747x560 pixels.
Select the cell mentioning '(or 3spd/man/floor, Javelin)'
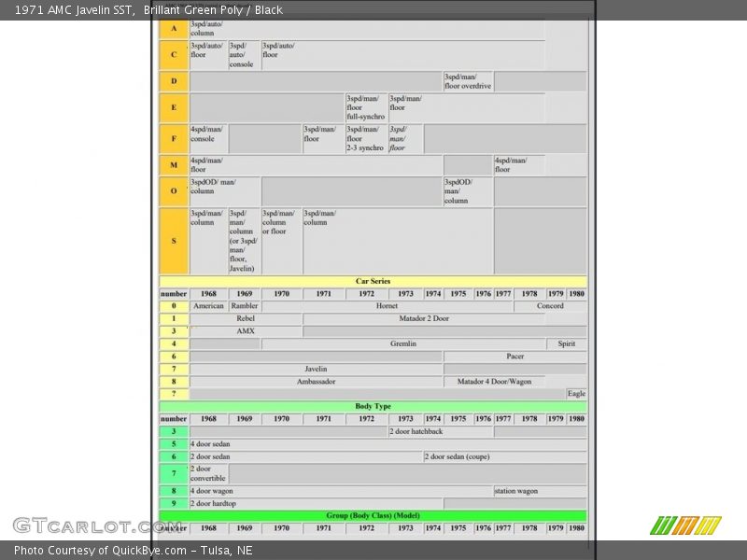click(245, 241)
